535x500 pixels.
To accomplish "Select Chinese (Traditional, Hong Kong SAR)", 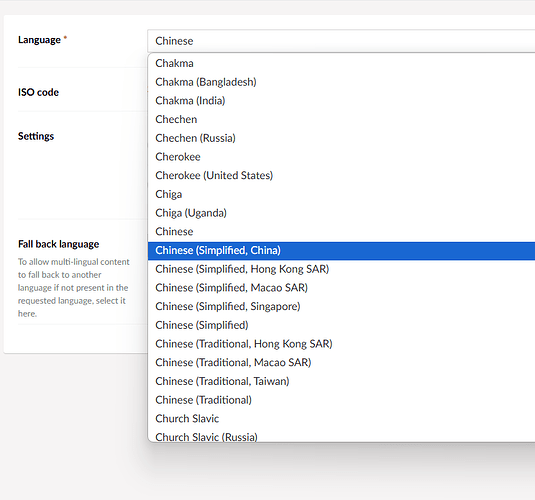I will tap(341, 344).
